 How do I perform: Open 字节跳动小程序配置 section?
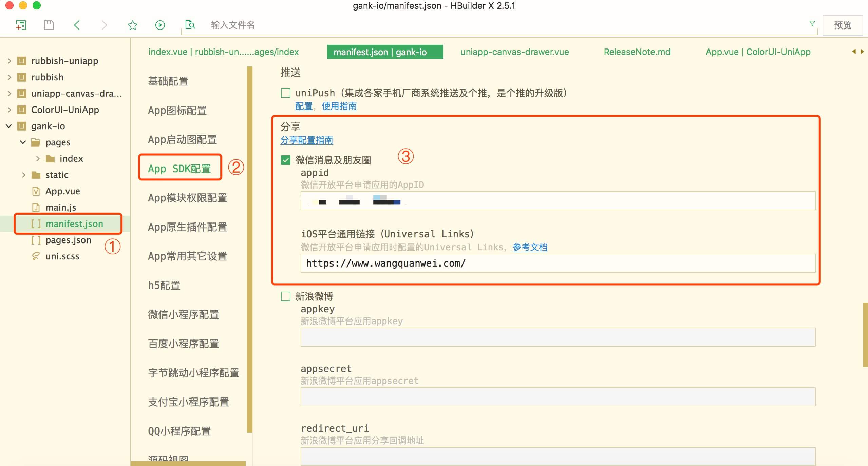tap(193, 373)
